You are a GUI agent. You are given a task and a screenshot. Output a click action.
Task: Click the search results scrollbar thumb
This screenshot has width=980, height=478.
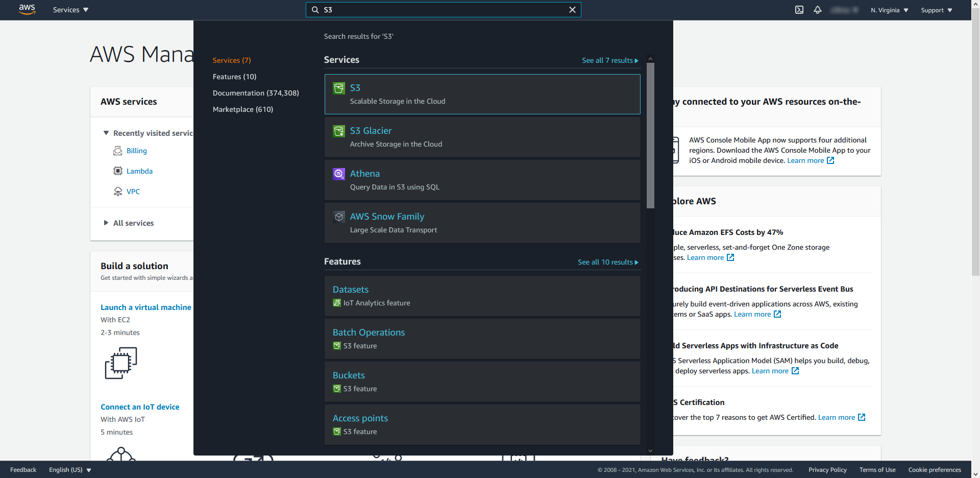point(650,135)
